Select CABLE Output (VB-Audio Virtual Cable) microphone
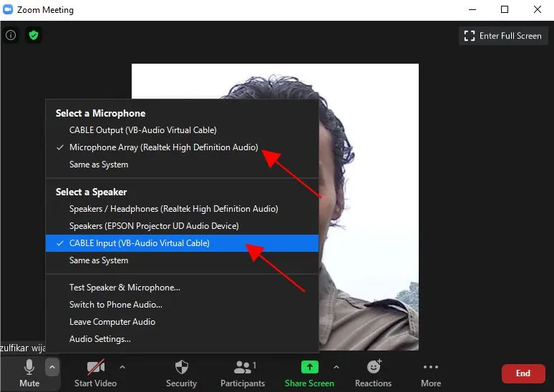 (182, 130)
